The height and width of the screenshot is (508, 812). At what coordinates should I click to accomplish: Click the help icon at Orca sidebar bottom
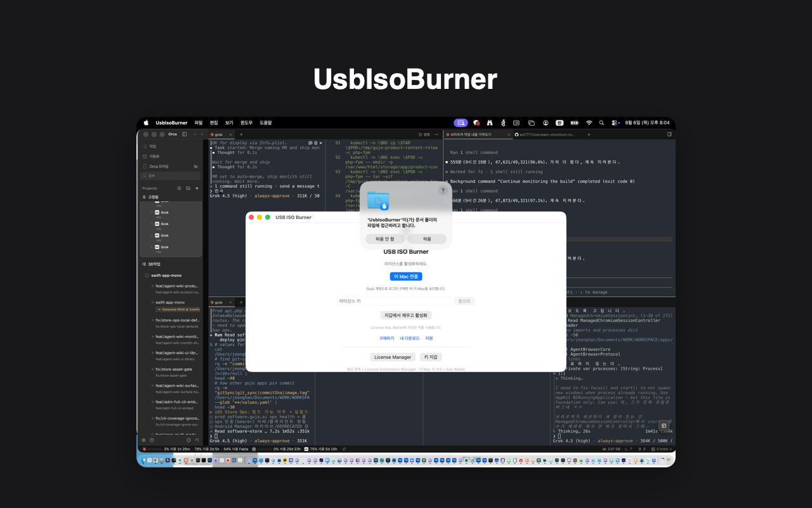152,439
